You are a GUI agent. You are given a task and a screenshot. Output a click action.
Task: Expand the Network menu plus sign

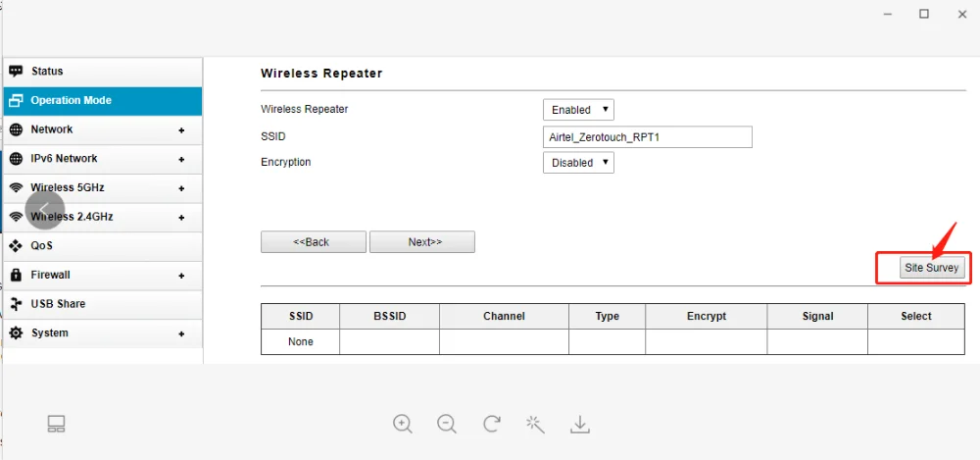click(x=181, y=130)
